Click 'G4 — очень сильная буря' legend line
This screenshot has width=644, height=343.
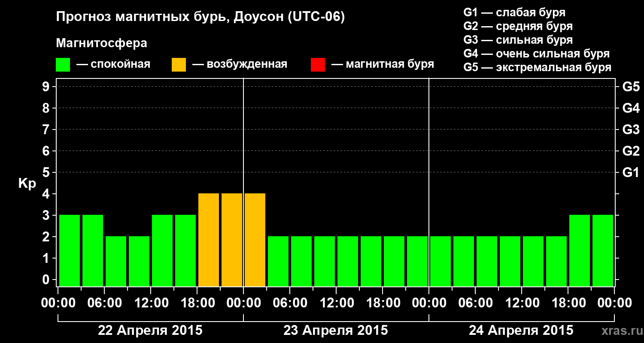[x=536, y=54]
